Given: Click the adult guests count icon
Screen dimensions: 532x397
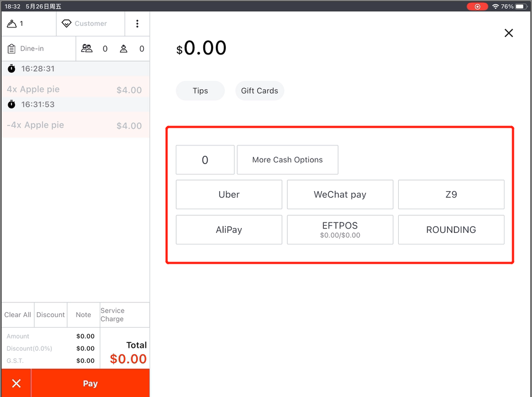Looking at the screenshot, I should [x=87, y=48].
